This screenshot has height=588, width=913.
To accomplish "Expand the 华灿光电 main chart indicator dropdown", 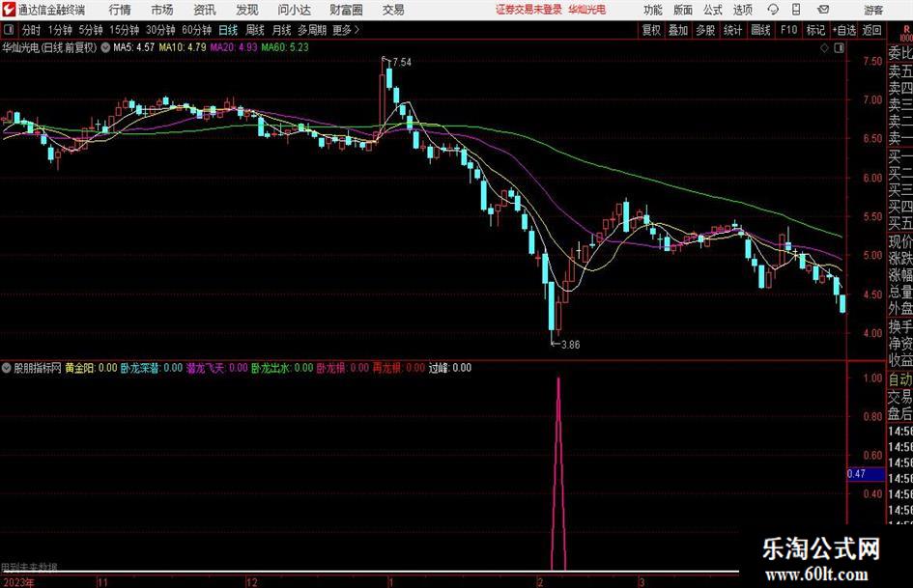I will click(x=105, y=47).
